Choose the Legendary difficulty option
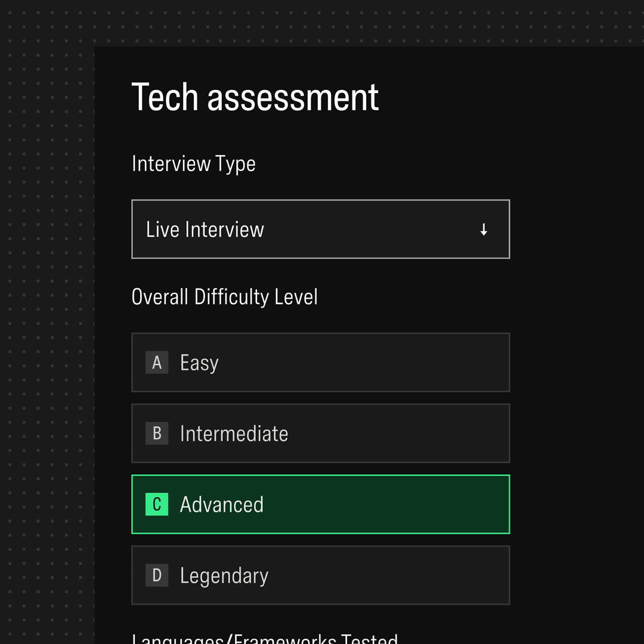This screenshot has width=644, height=644. pos(321,575)
